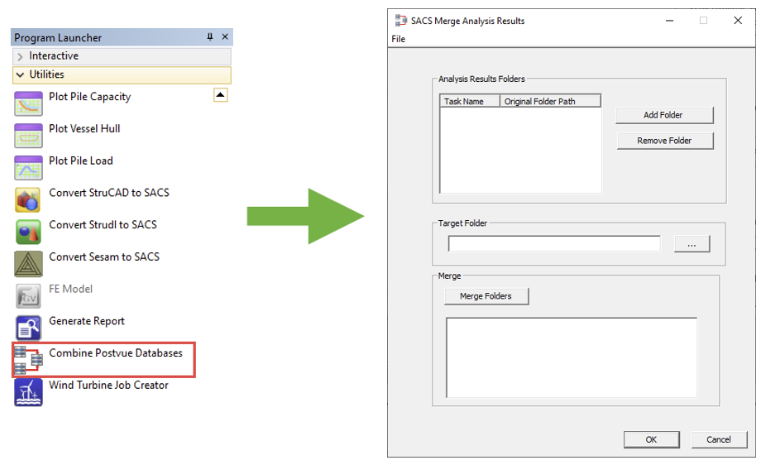Click inside the merge output log box
Viewport: 760px width, 464px height.
[x=571, y=358]
